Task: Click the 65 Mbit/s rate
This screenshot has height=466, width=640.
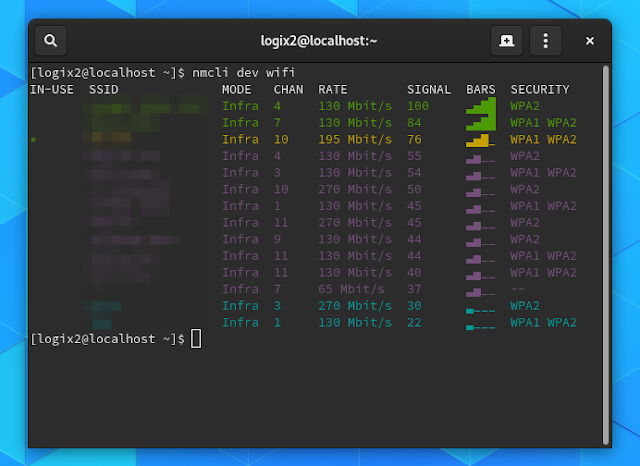Action: (x=351, y=289)
